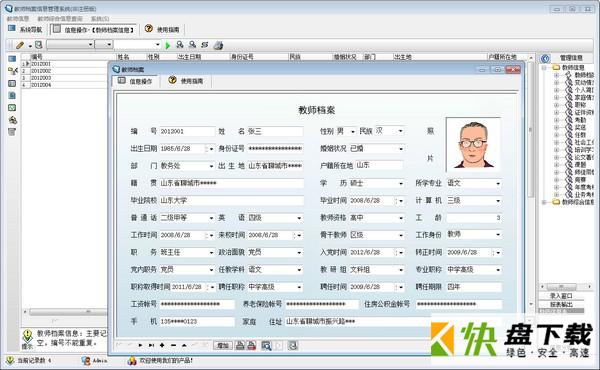
Task: Click the yellow hint icon above 提示
Action: coord(28,336)
